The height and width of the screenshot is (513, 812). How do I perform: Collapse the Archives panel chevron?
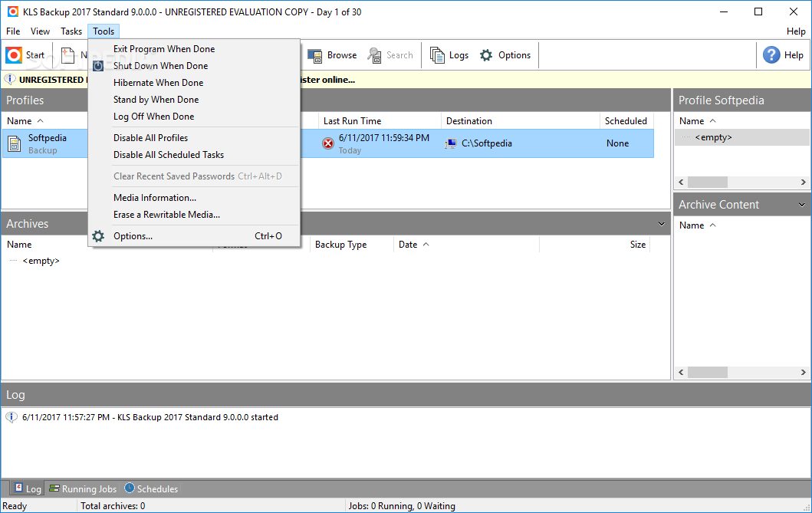tap(661, 224)
